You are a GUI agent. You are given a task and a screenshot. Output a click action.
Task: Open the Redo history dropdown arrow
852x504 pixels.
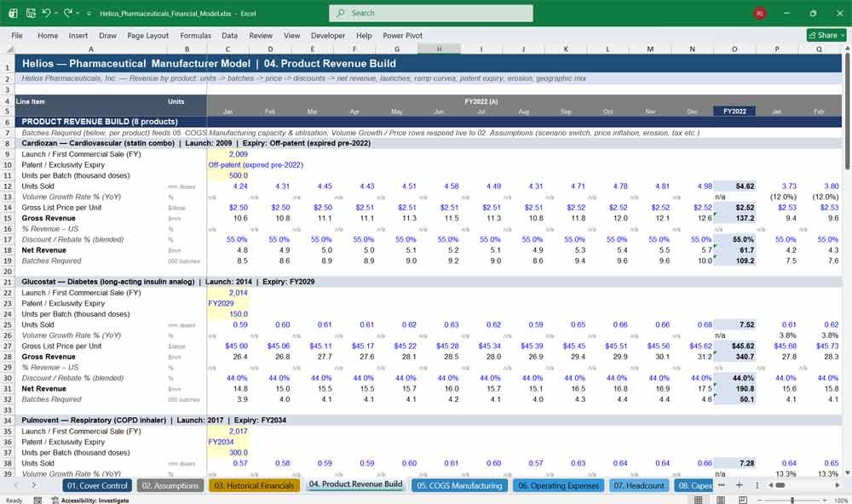(78, 13)
